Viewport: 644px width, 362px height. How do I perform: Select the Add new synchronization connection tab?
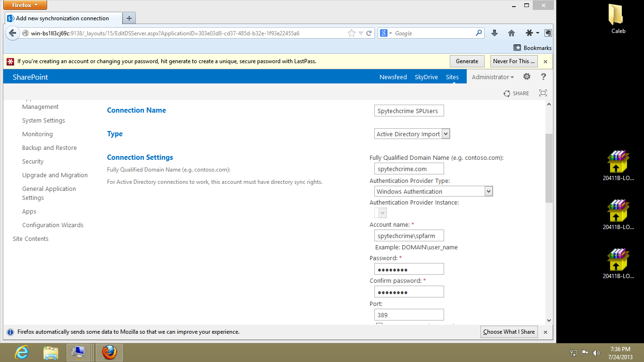pyautogui.click(x=63, y=18)
